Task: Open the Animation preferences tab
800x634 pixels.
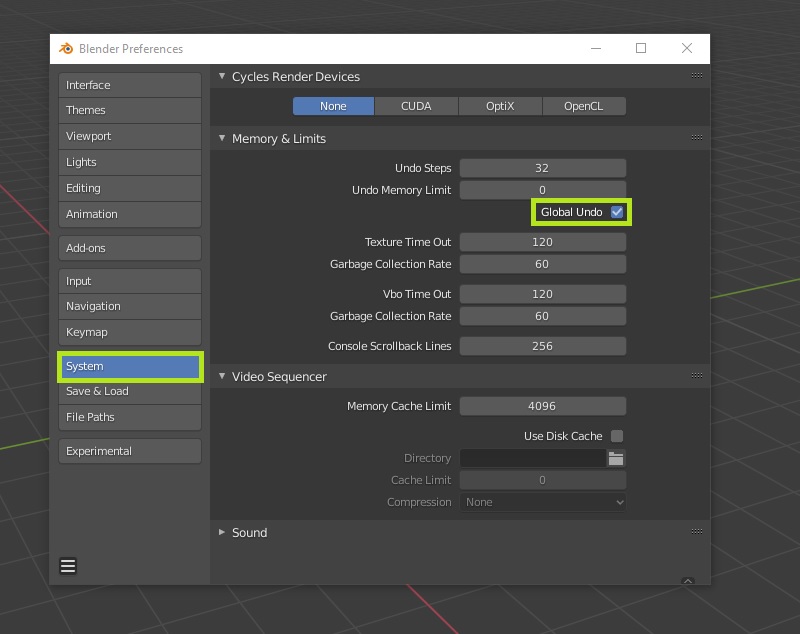Action: click(130, 215)
